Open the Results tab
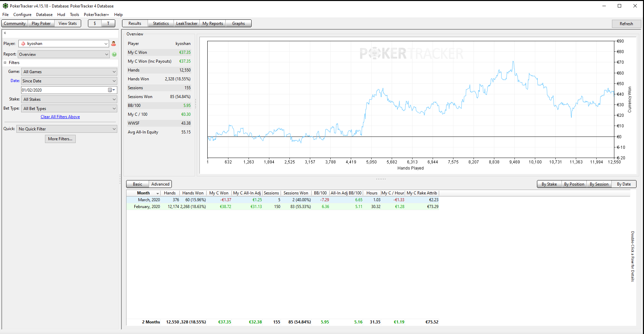644x334 pixels. [x=135, y=23]
